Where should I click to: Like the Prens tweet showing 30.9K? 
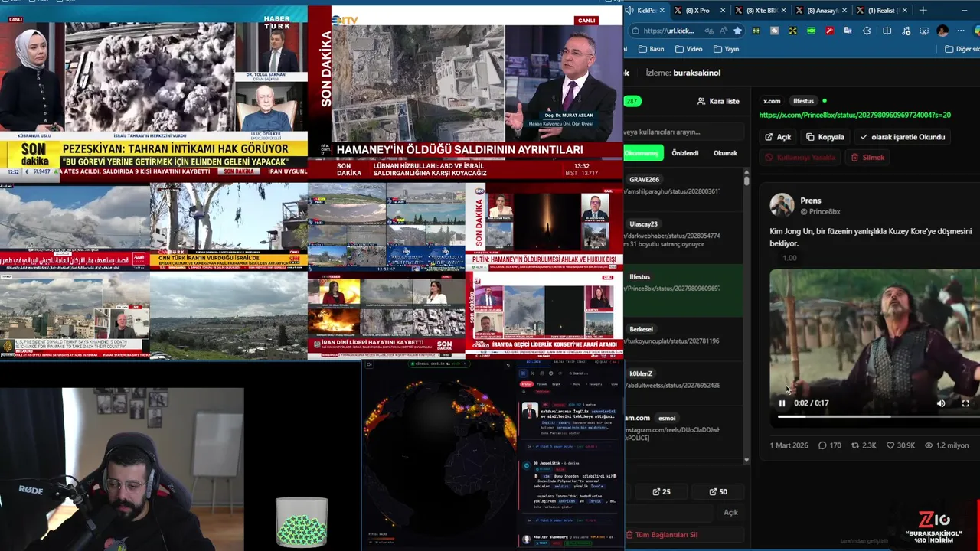pos(900,445)
